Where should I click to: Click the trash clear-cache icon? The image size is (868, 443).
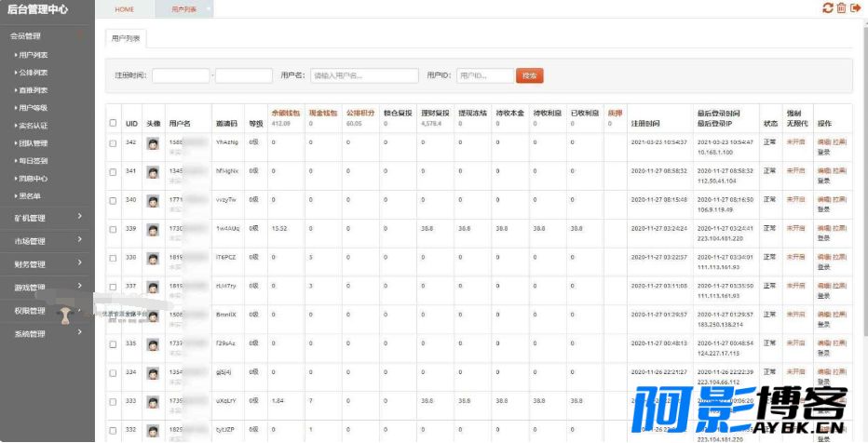[841, 7]
